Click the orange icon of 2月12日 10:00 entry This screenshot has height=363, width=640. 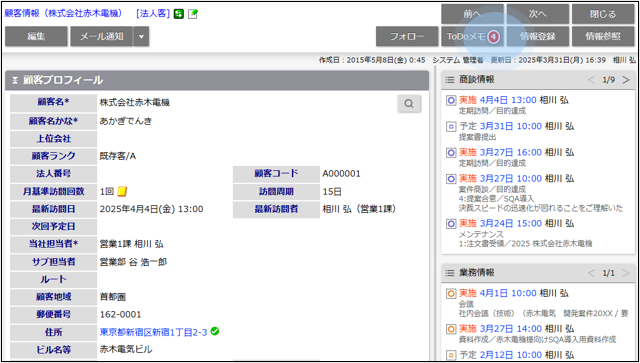point(451,354)
